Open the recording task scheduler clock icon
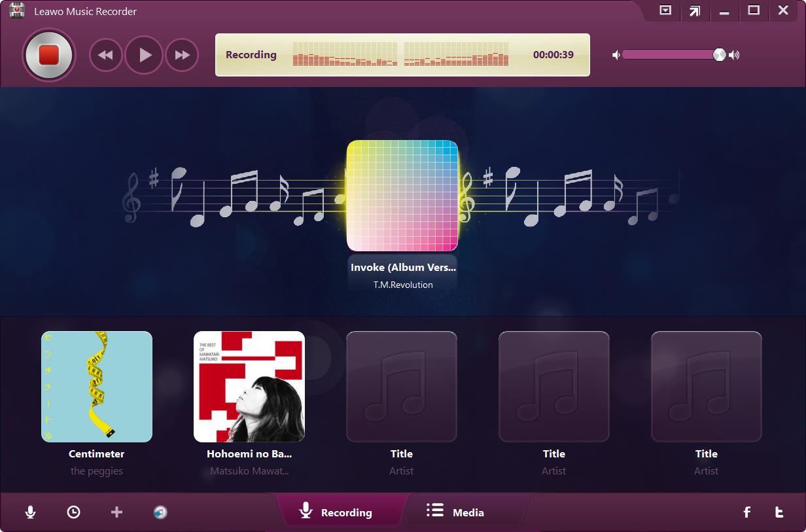The width and height of the screenshot is (806, 532). pyautogui.click(x=74, y=512)
